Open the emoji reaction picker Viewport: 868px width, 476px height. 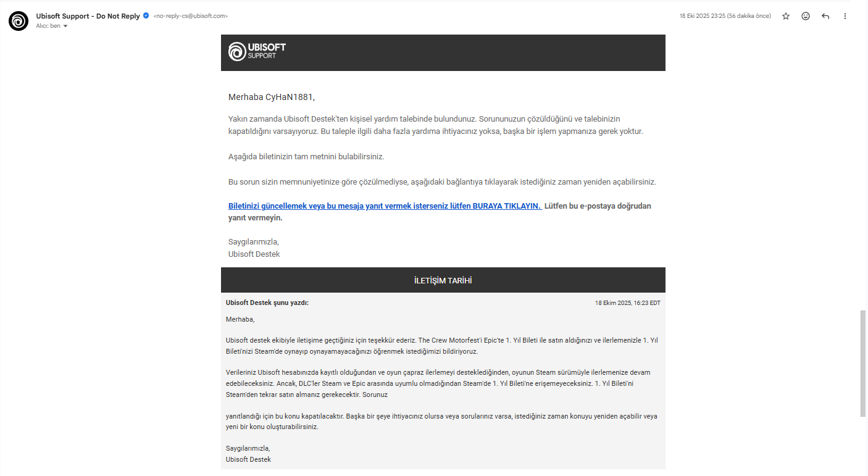806,16
